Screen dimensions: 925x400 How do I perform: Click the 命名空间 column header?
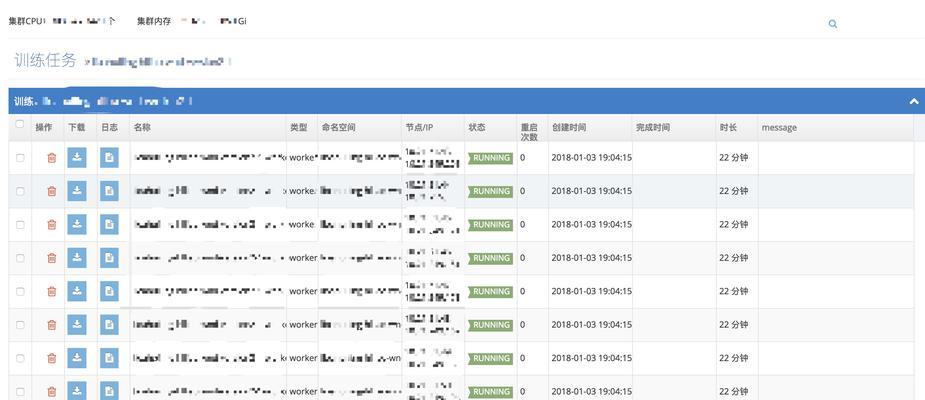pos(339,127)
